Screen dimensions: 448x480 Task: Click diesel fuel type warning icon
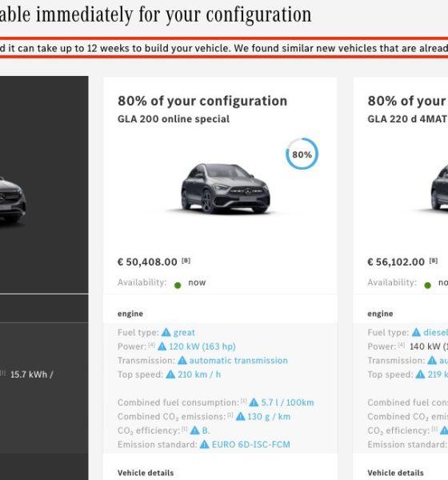[416, 332]
